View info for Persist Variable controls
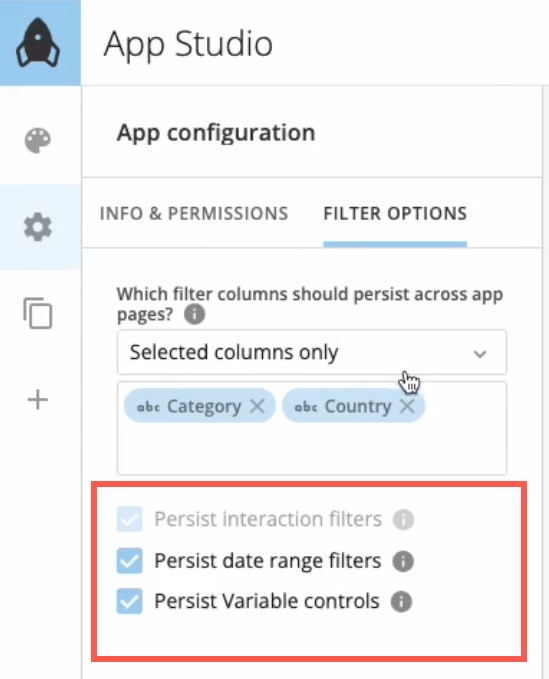The width and height of the screenshot is (549, 679). (401, 601)
